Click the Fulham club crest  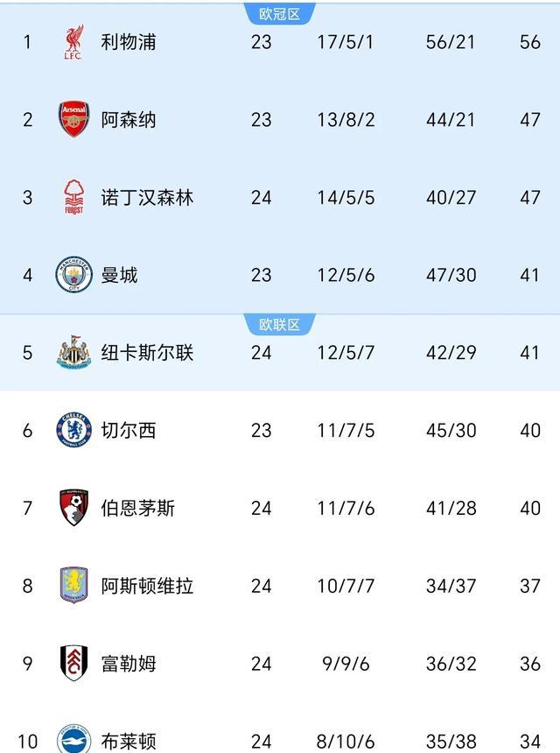pos(73,661)
